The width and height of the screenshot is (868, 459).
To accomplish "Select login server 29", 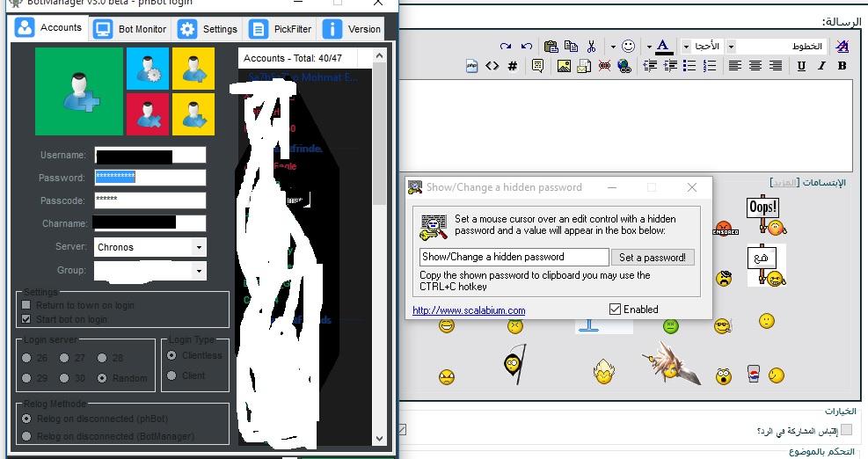I will (x=26, y=378).
